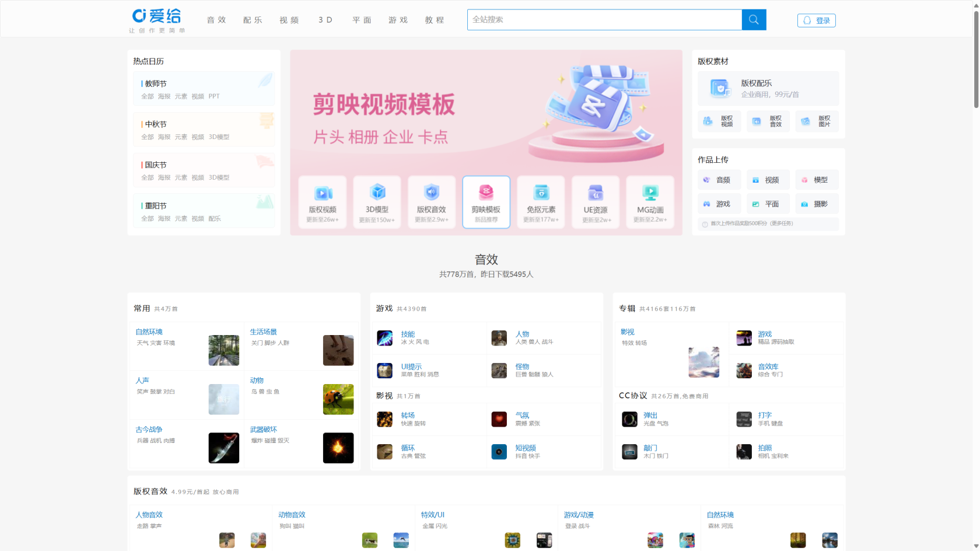The width and height of the screenshot is (980, 551).
Task: Open the 影视 album link
Action: tap(628, 332)
